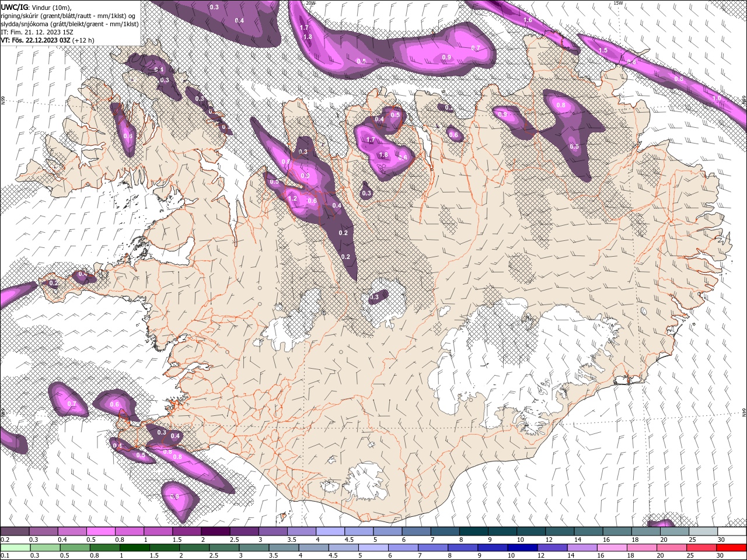Screen dimensions: 747x560
Task: Click the bottom legend dark blue swatch at 10
Action: (523, 548)
